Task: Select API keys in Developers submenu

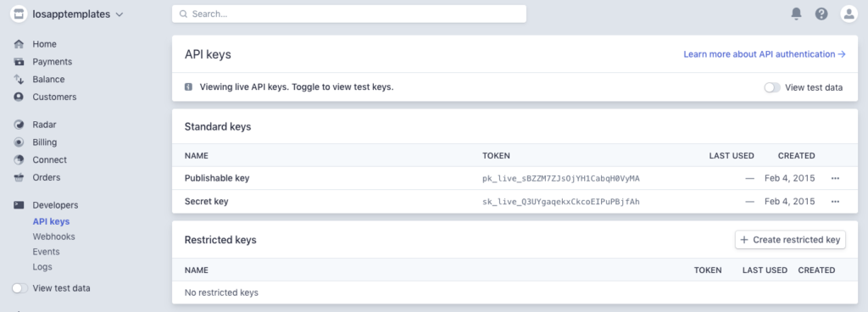Action: (51, 221)
